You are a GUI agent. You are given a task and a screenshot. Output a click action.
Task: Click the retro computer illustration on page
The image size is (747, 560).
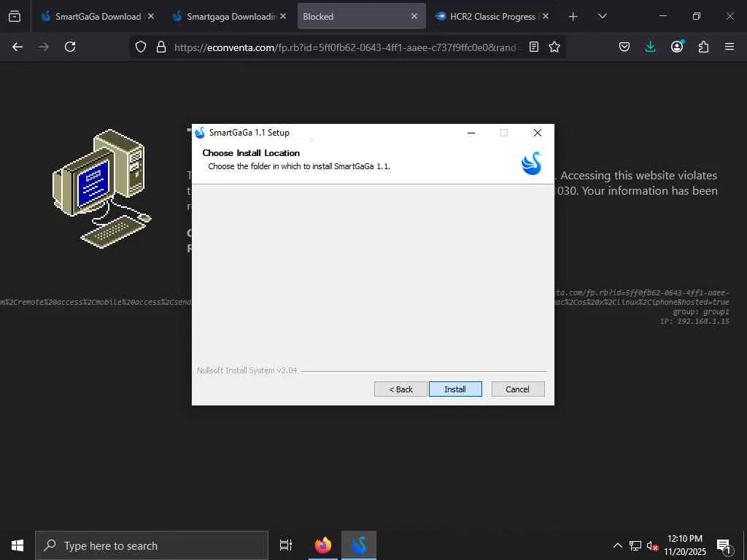click(101, 188)
